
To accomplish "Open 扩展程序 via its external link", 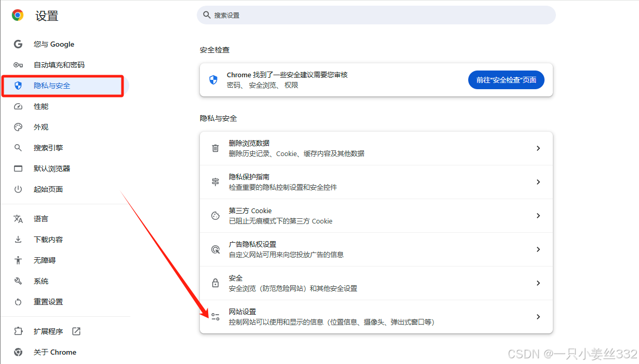I will [x=76, y=331].
